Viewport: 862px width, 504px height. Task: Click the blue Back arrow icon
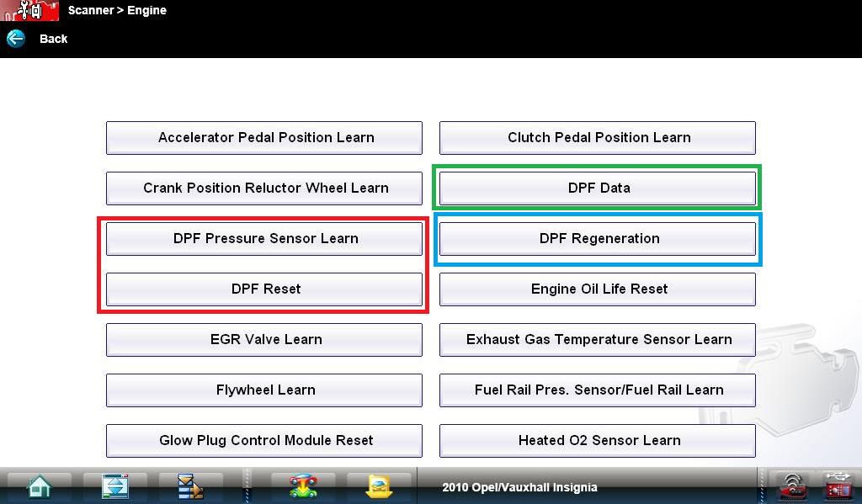coord(15,39)
